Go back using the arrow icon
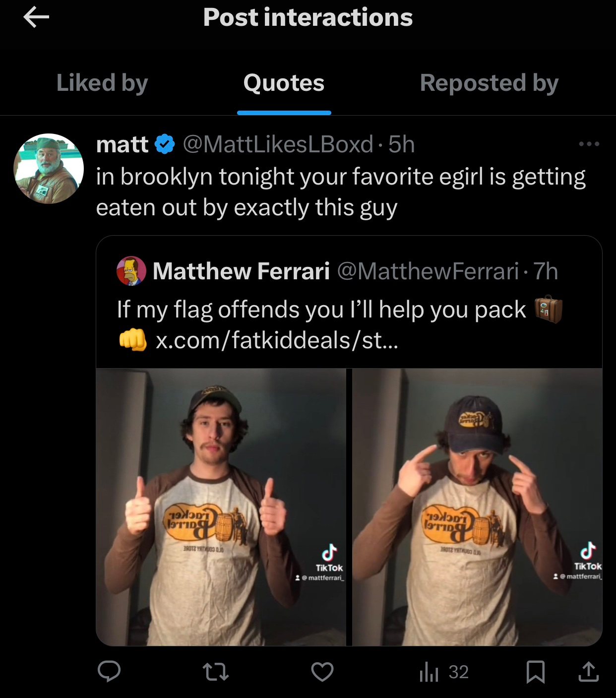 click(36, 18)
